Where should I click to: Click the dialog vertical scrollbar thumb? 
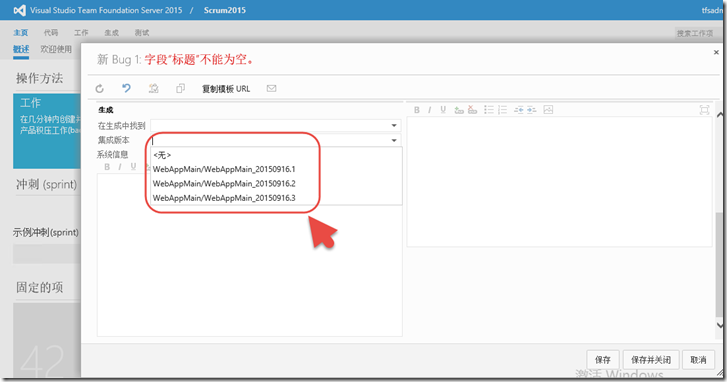coord(720,264)
